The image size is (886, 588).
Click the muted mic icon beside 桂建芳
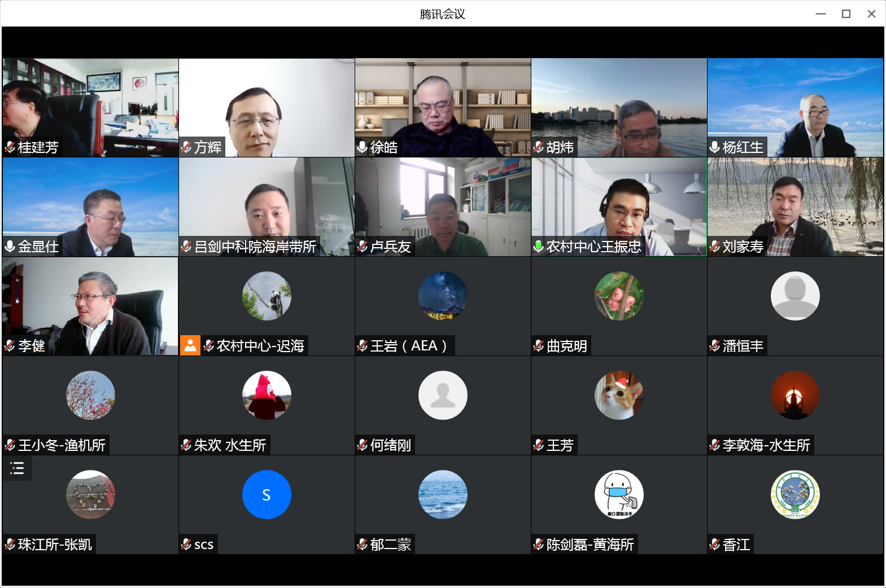[10, 147]
